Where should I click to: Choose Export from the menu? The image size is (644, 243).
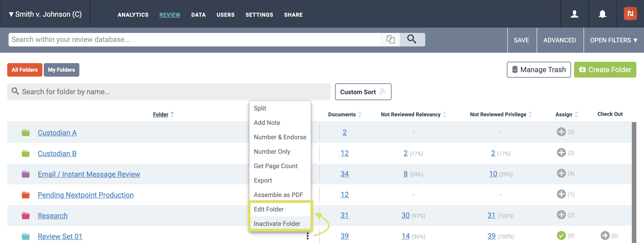coord(280,180)
